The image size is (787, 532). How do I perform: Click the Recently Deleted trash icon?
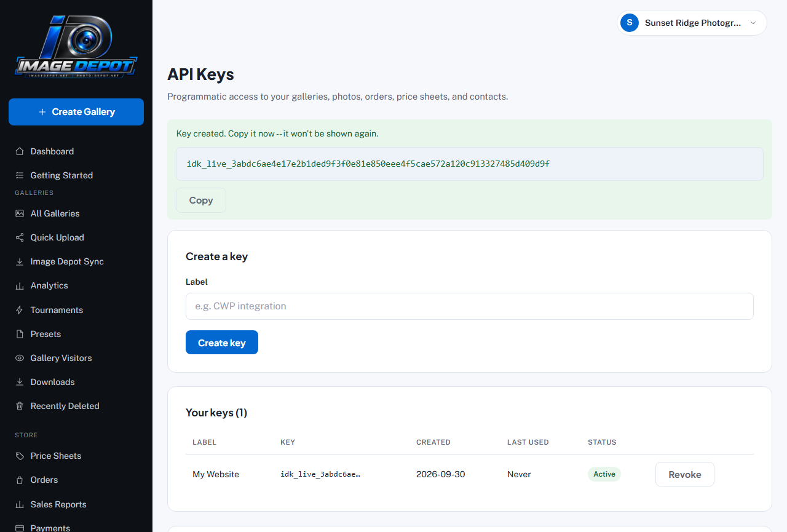[x=20, y=406]
